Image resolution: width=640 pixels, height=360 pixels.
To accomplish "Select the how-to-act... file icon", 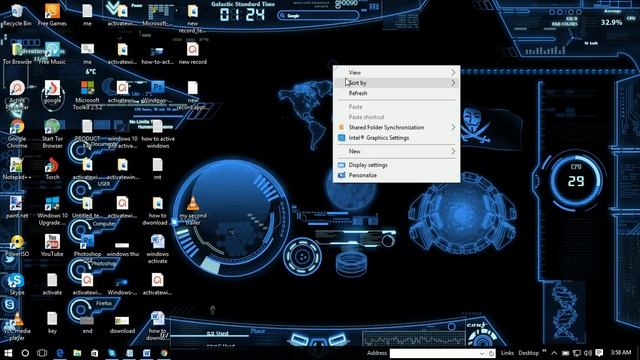I will point(158,54).
